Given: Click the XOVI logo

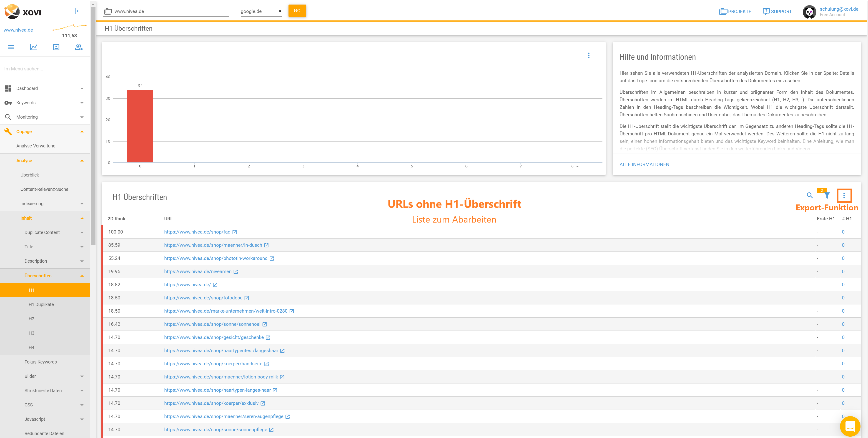Looking at the screenshot, I should [23, 12].
